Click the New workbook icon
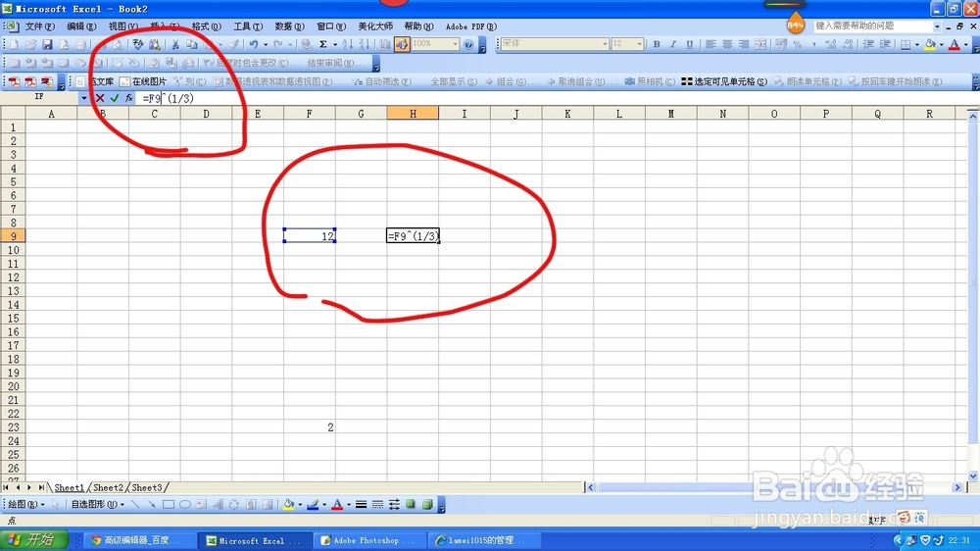Screen dimensions: 980x551 pyautogui.click(x=14, y=44)
